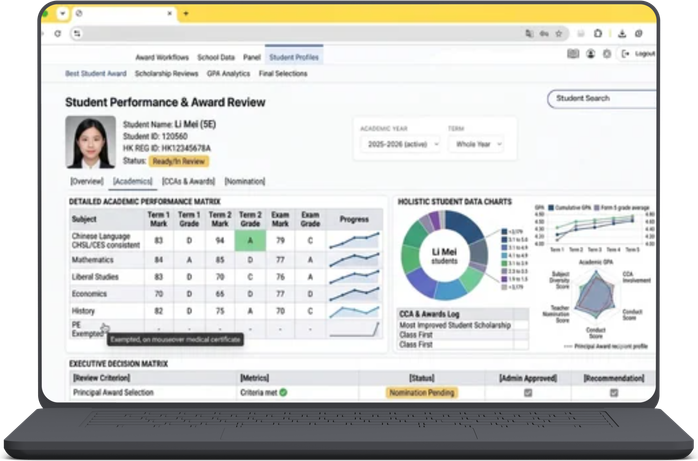
Task: Open the GPA Analytics submenu item
Action: pos(228,73)
